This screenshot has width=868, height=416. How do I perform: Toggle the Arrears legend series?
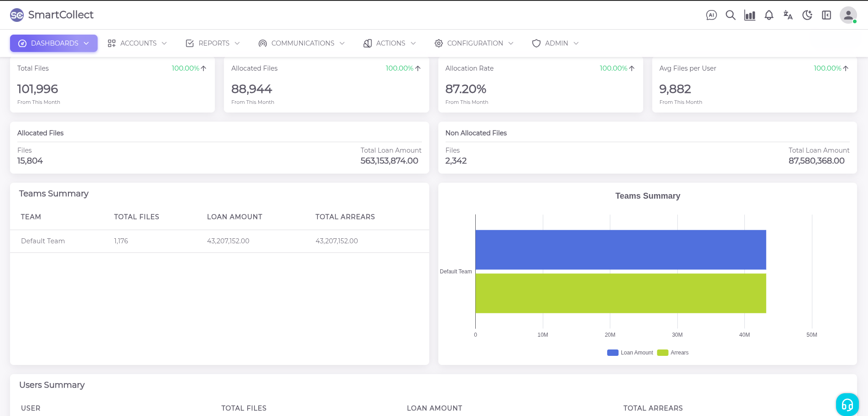[673, 353]
